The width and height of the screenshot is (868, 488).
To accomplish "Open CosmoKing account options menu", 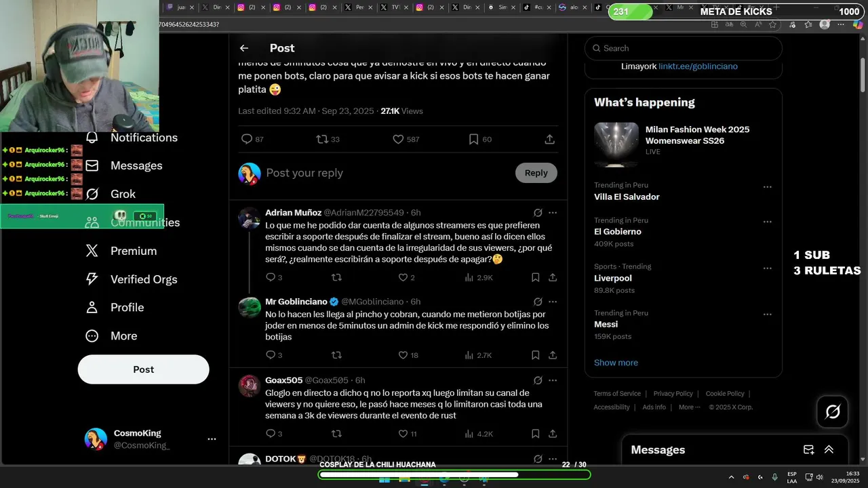I will coord(212,439).
